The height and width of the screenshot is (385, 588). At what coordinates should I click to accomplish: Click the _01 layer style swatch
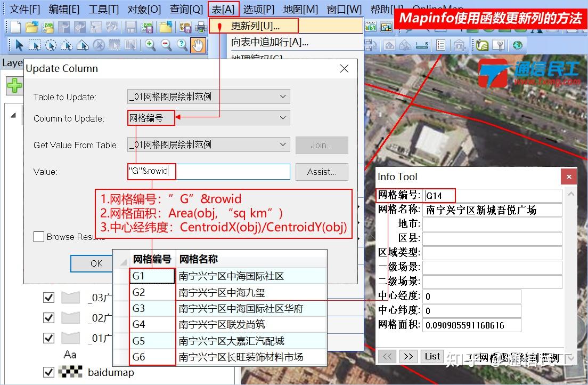(x=70, y=338)
